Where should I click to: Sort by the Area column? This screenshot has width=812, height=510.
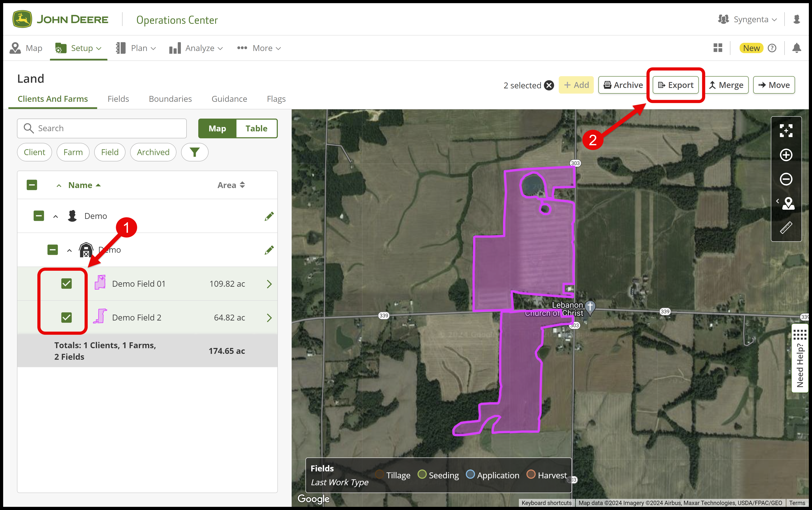click(x=231, y=185)
